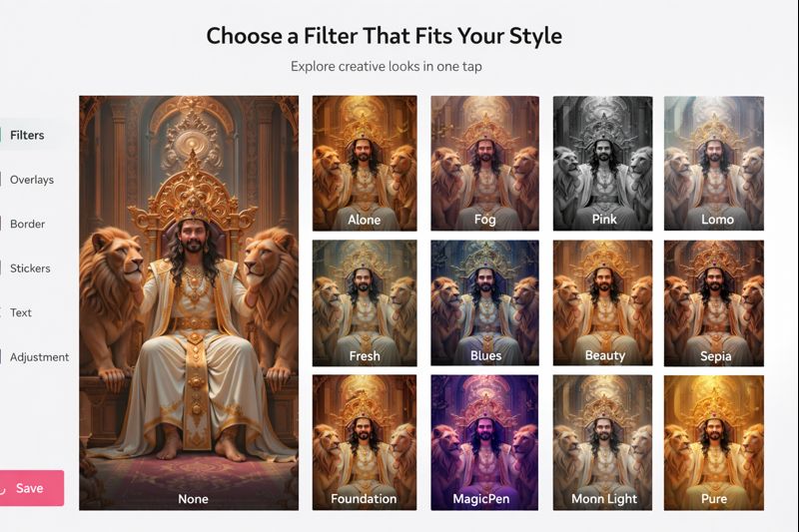Choose the black-and-white Pink filter
Screen dimensions: 799x532
coord(603,164)
